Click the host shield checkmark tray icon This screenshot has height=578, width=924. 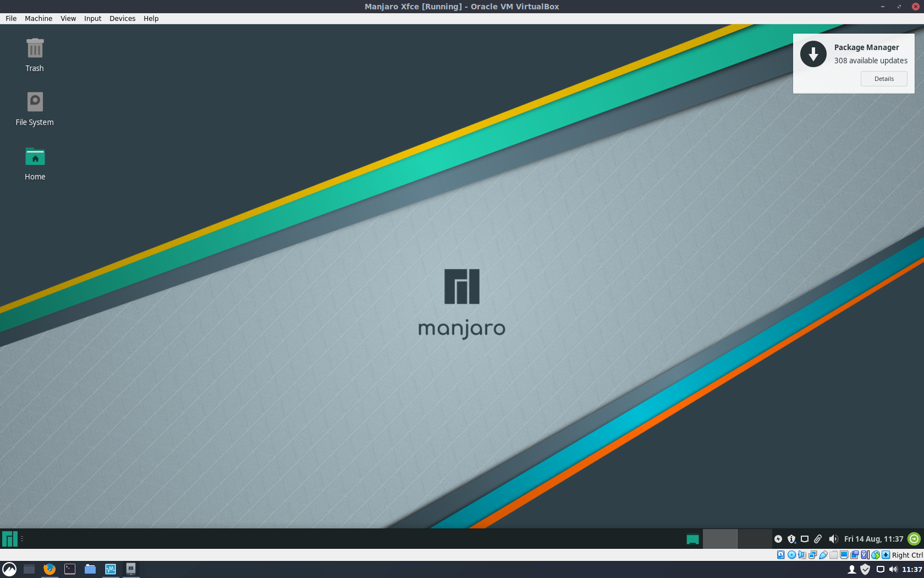[865, 570]
